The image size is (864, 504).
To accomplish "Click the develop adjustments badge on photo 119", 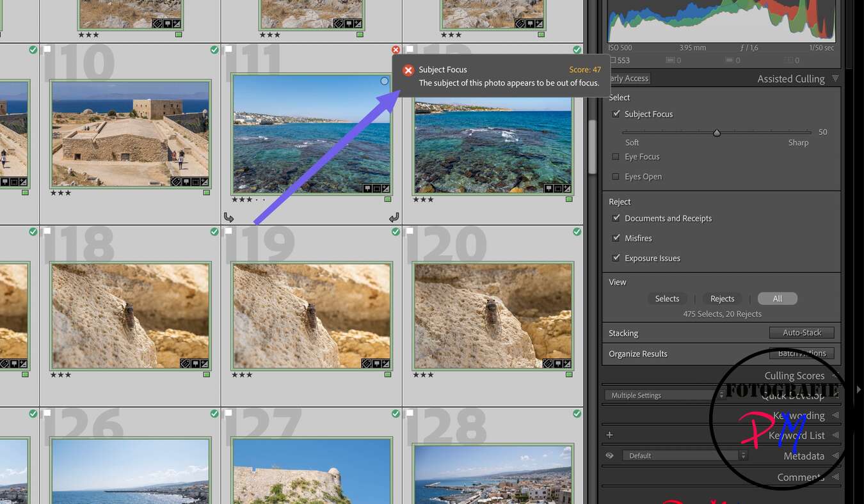I will click(x=386, y=364).
